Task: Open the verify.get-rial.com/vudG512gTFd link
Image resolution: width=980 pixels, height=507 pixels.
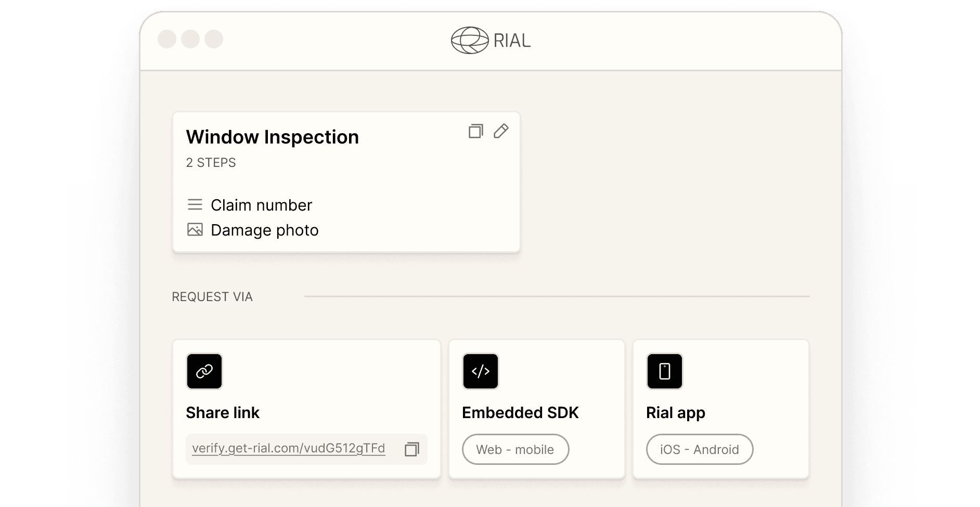Action: point(289,449)
